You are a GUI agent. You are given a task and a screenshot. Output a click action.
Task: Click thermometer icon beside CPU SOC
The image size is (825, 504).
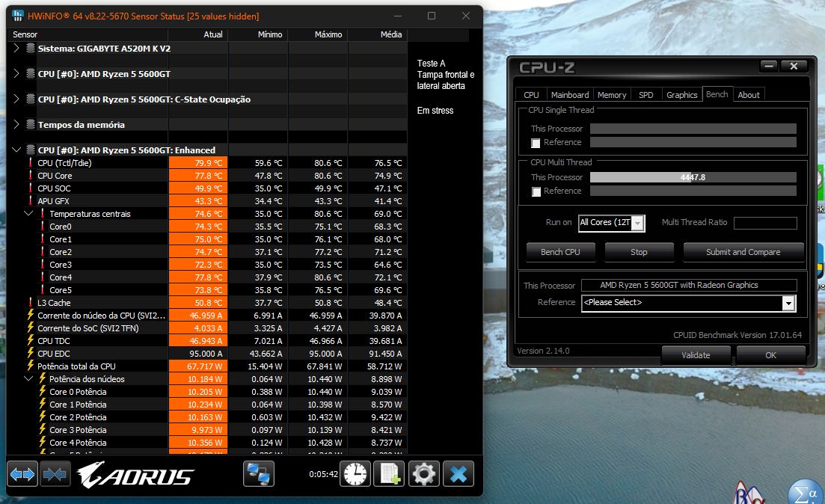(31, 188)
